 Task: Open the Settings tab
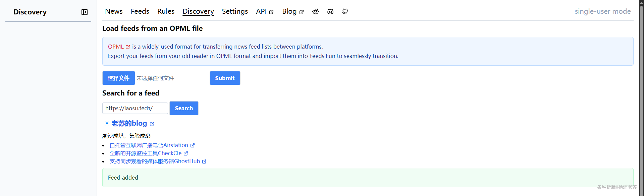pyautogui.click(x=235, y=11)
